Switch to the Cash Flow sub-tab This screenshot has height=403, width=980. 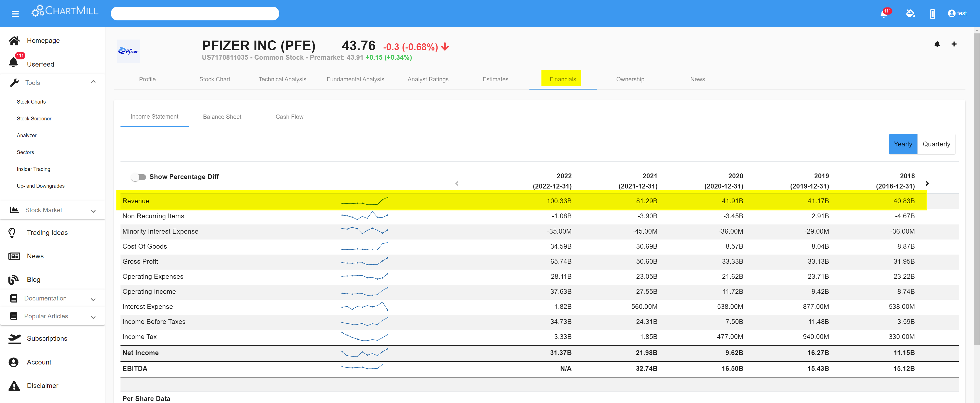pyautogui.click(x=289, y=117)
